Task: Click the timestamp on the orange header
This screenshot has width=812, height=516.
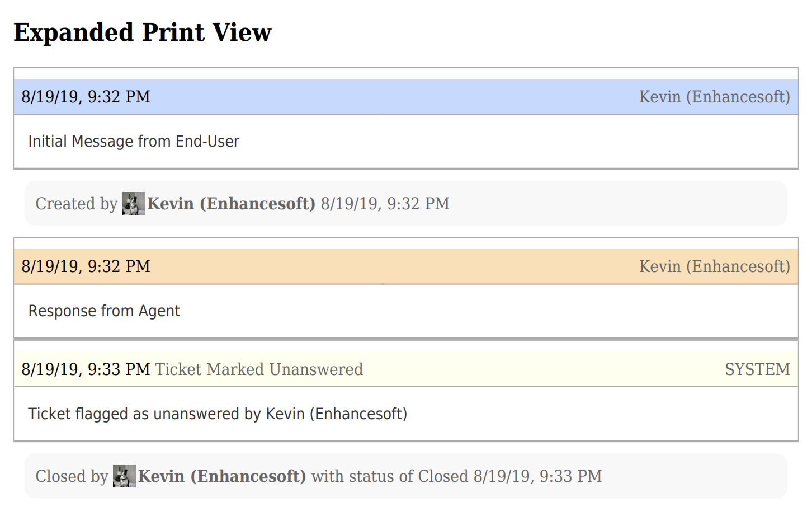Action: coord(86,266)
